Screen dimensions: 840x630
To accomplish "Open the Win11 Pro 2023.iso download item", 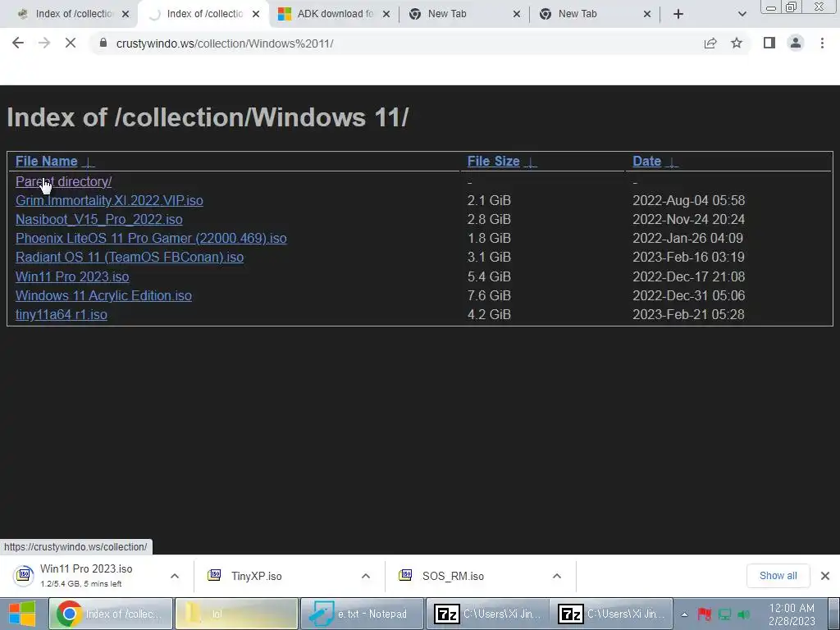I will (85, 576).
